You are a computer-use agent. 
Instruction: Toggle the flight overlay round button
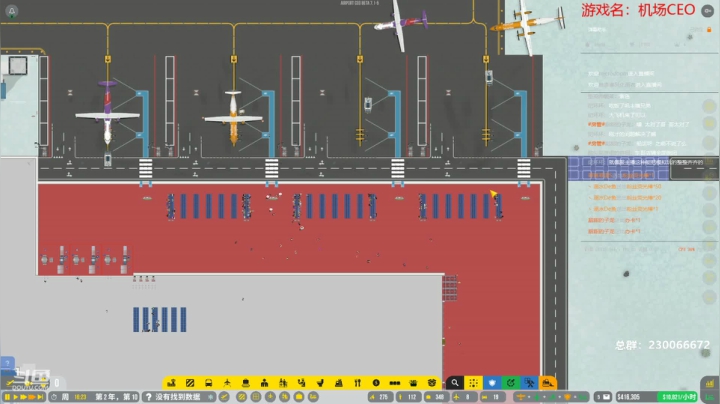click(225, 397)
